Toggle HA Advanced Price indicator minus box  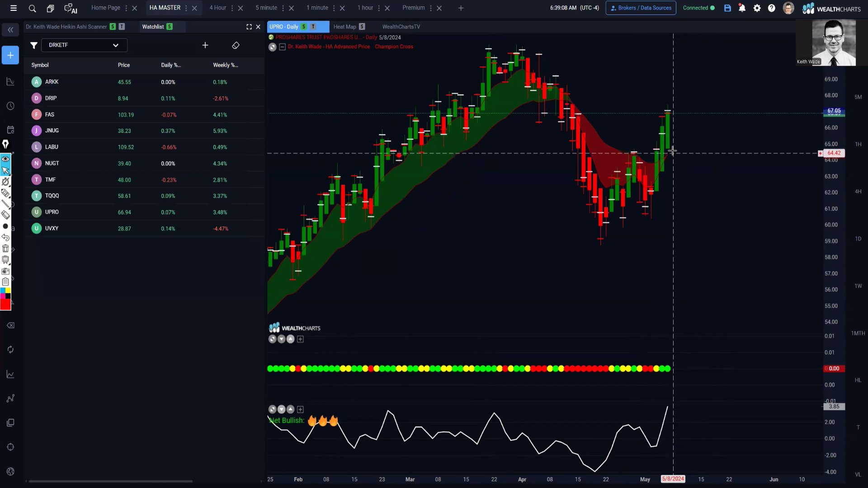pos(283,47)
